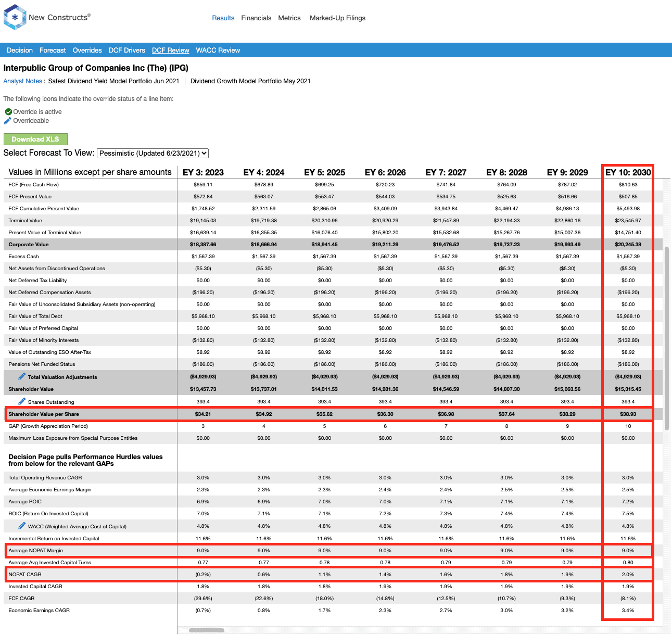Viewport: 672px width, 635px height.
Task: Click the EY 8: 2028 column header
Action: point(506,172)
